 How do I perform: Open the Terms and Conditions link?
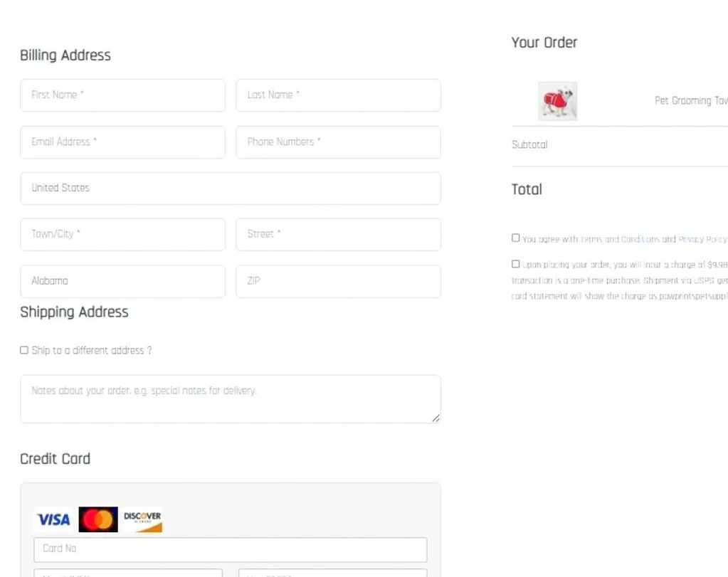click(619, 240)
